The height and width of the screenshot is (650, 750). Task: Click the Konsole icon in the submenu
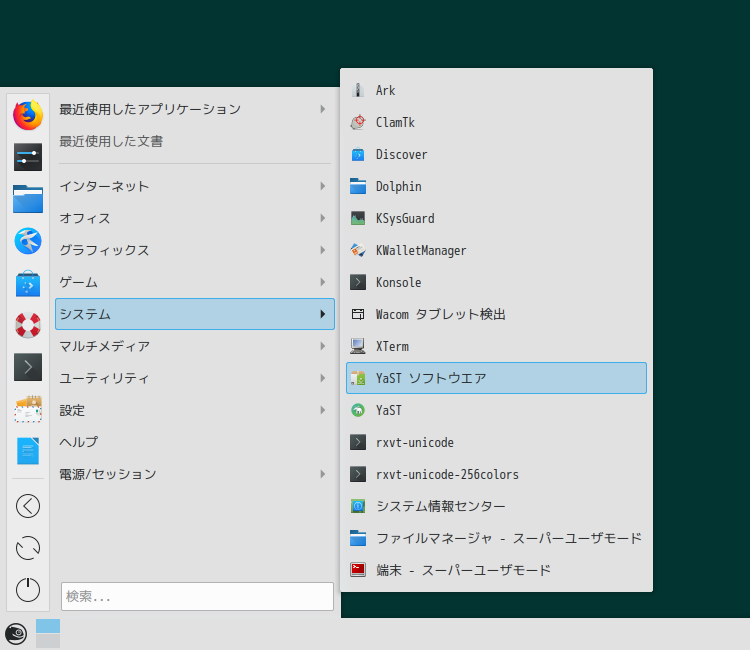pyautogui.click(x=358, y=282)
